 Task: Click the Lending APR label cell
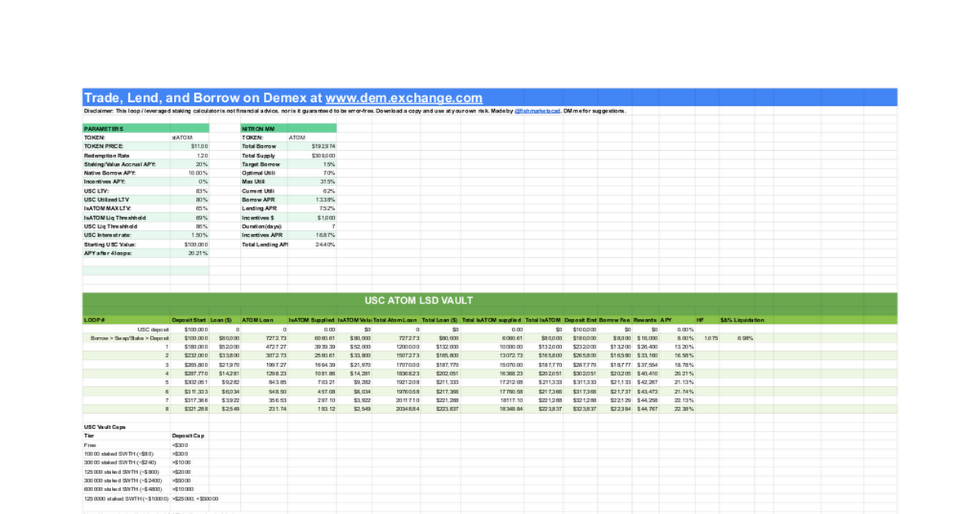point(265,209)
